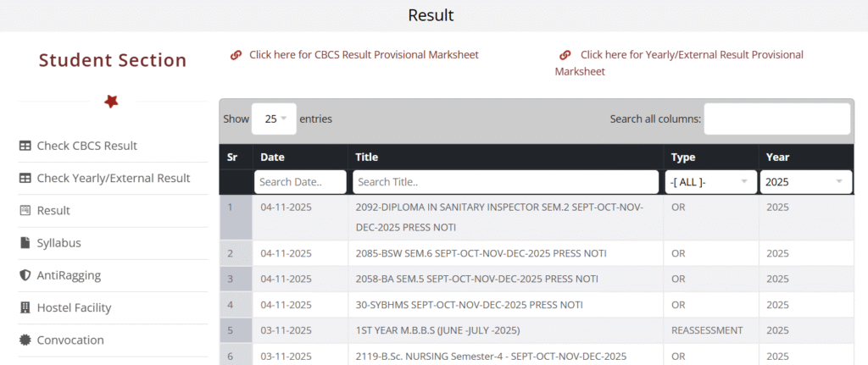The height and width of the screenshot is (365, 868).
Task: Expand the Type filter dropdown
Action: tap(710, 182)
